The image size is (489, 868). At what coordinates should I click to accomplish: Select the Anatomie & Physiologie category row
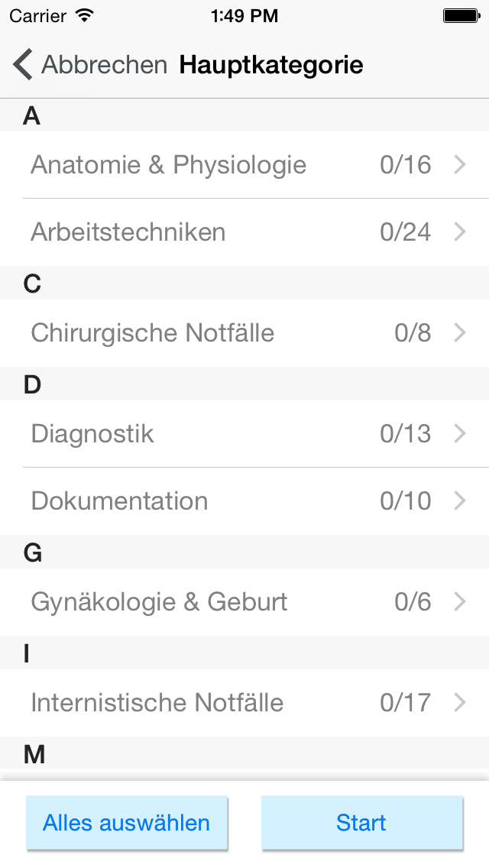168,164
